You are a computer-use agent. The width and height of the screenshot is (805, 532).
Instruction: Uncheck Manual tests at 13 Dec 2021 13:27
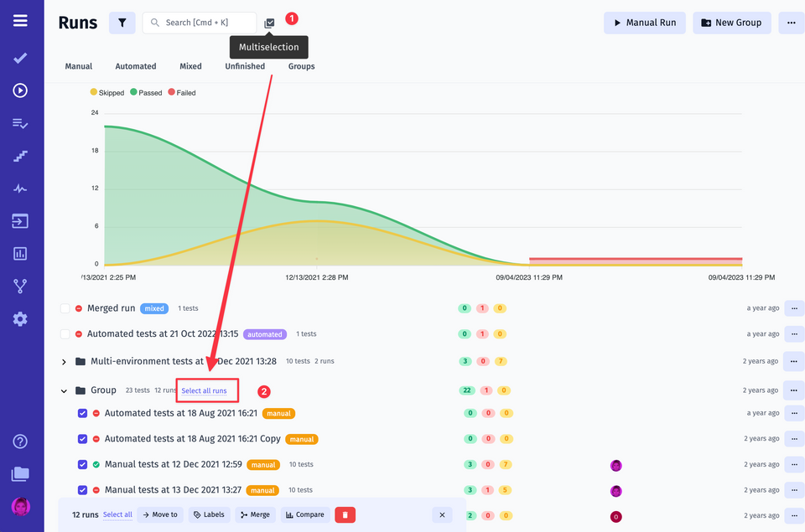[82, 490]
